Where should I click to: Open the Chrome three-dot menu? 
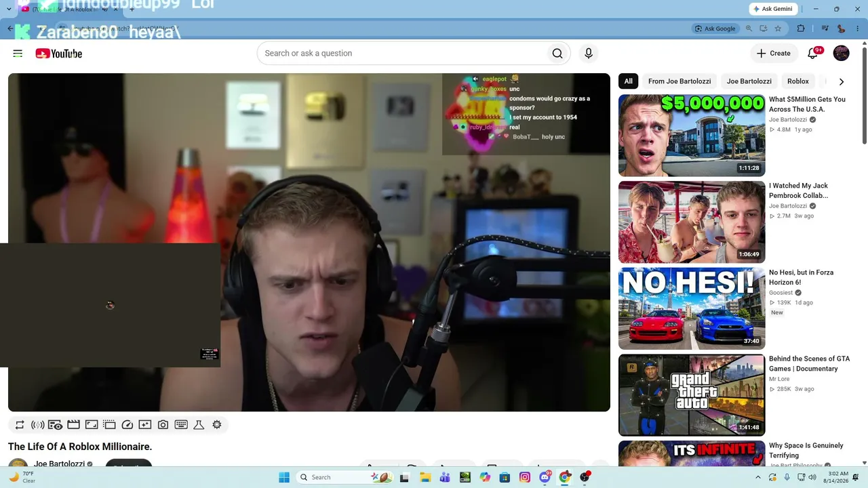click(858, 28)
